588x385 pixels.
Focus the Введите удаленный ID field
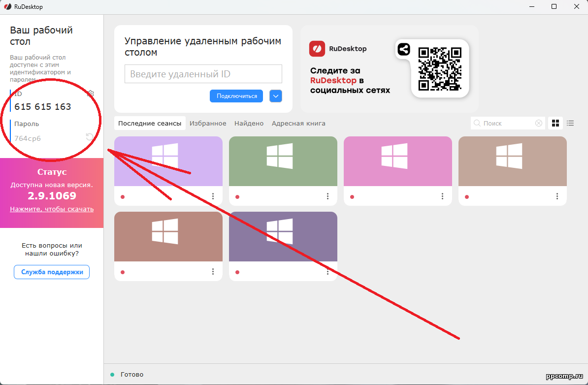[x=203, y=74]
